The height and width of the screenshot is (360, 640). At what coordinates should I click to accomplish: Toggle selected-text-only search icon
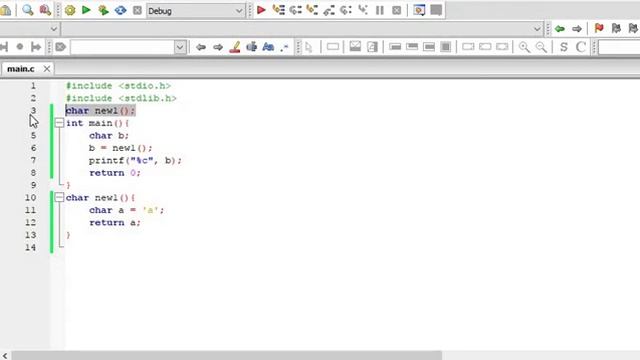251,47
